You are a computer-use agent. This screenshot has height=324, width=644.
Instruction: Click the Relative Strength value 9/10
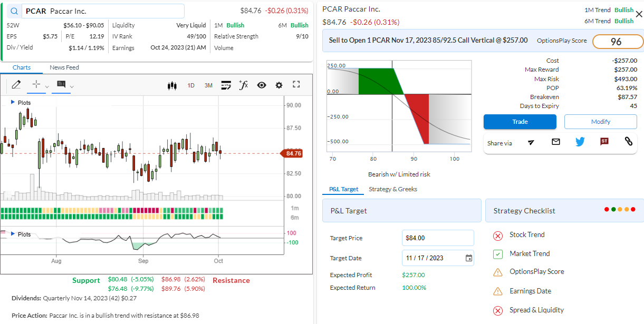pyautogui.click(x=302, y=36)
